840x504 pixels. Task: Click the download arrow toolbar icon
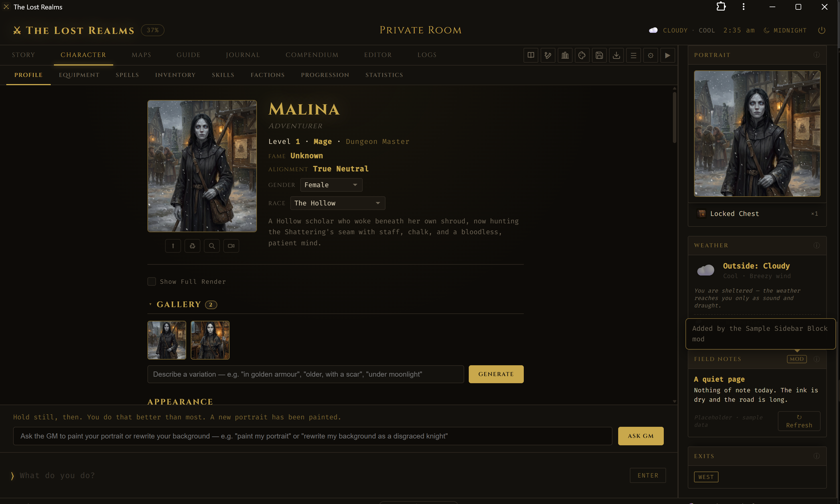(x=616, y=55)
